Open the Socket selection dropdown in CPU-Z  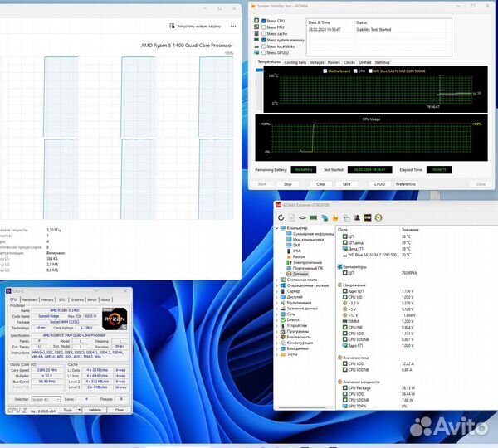point(46,399)
